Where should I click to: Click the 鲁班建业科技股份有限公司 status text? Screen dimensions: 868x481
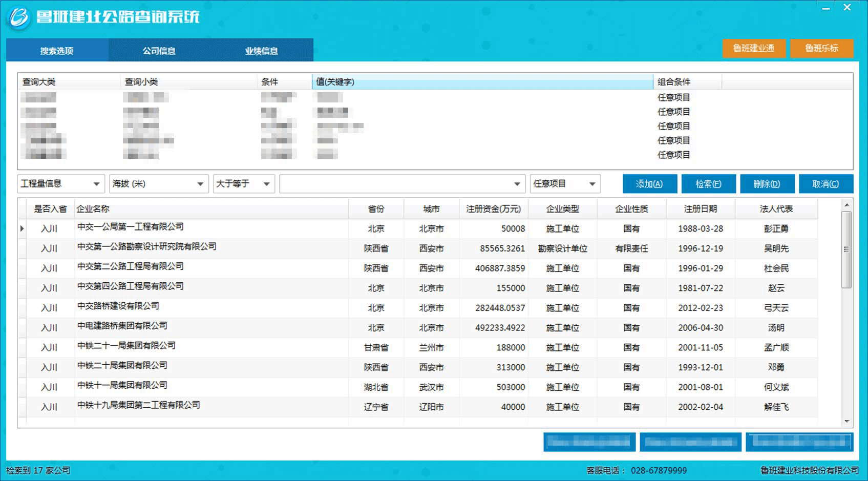(x=810, y=470)
